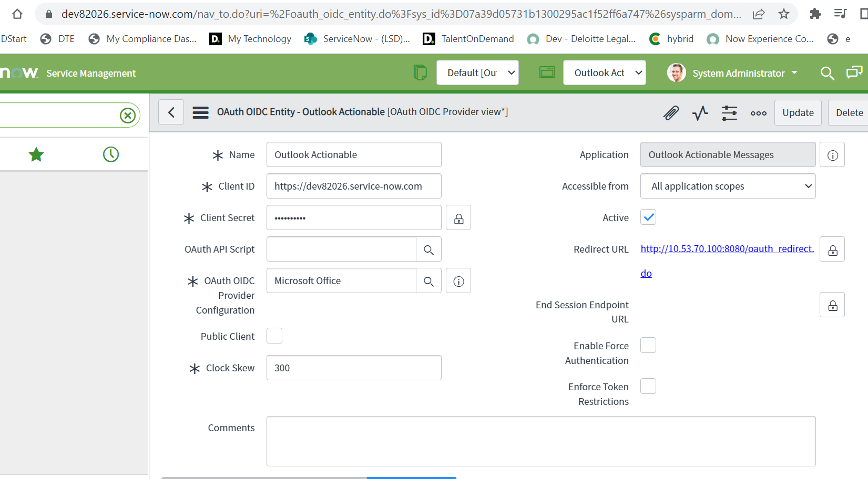868x479 pixels.
Task: Look up OAuth OIDC Provider Configuration magnifier
Action: 429,280
